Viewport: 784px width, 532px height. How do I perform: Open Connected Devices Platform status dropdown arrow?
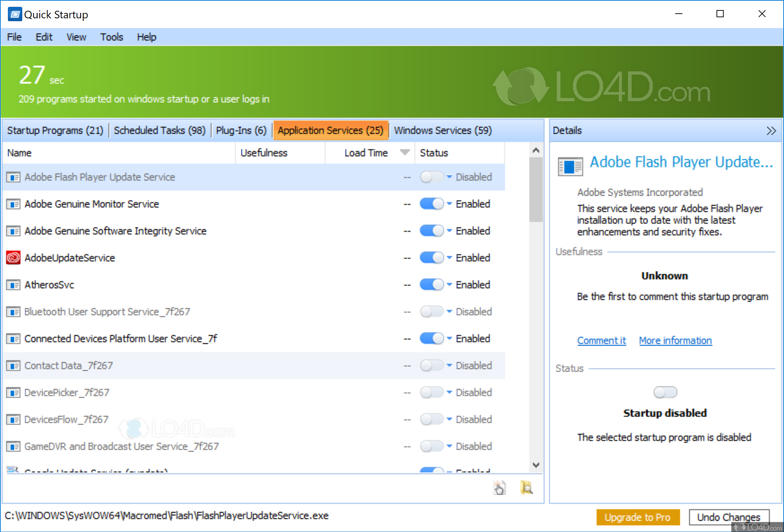click(449, 338)
